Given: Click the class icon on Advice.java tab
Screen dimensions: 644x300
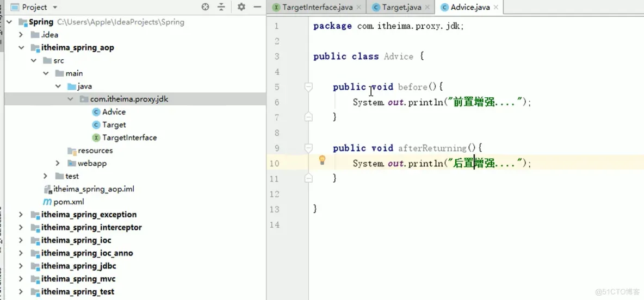Looking at the screenshot, I should [x=444, y=8].
